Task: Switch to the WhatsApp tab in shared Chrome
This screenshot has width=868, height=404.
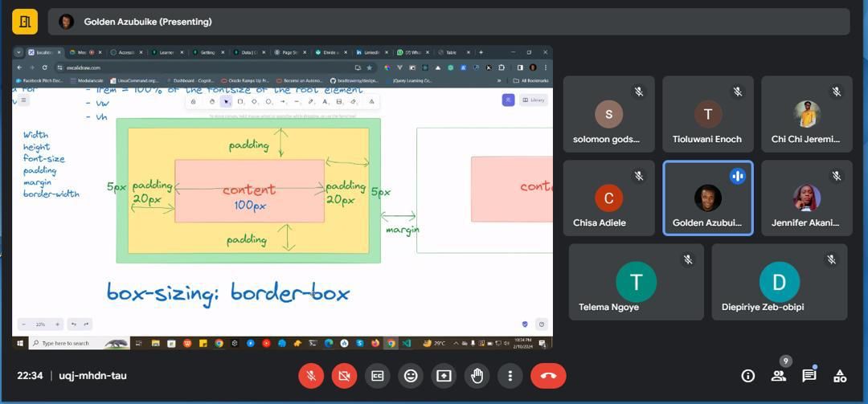Action: 414,52
